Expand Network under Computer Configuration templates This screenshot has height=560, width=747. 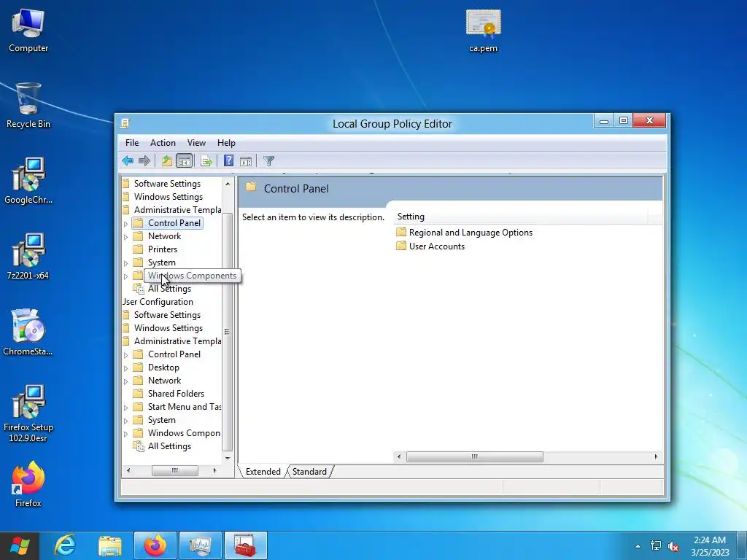tap(125, 237)
